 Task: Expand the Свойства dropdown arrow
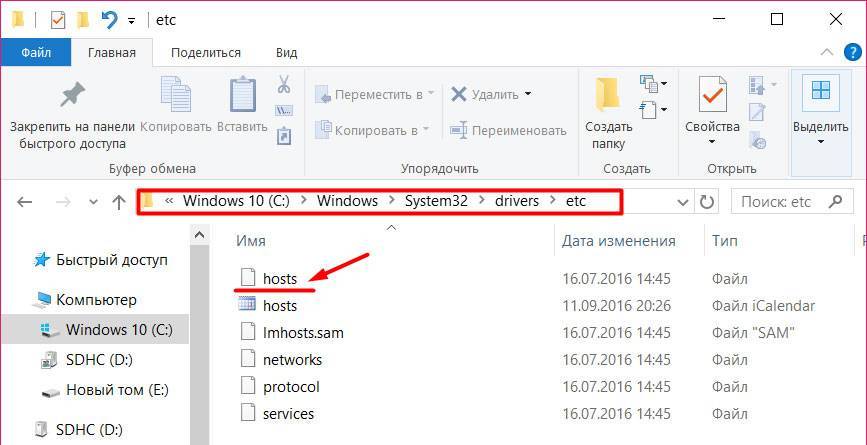click(712, 142)
